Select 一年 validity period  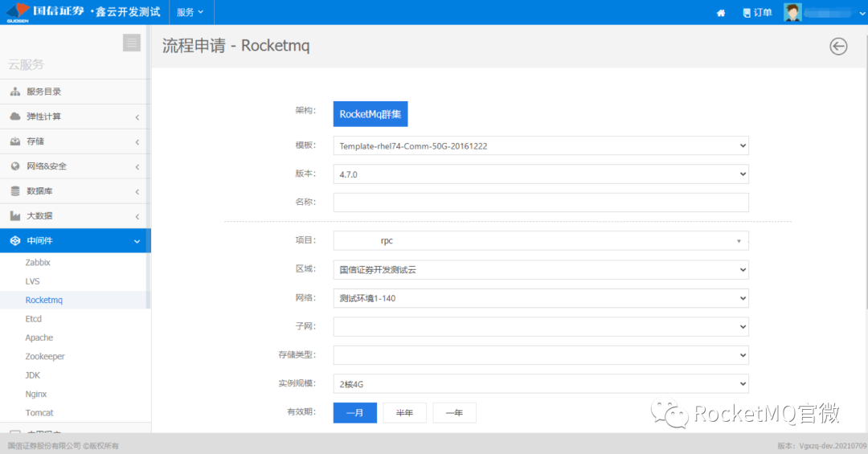(454, 413)
